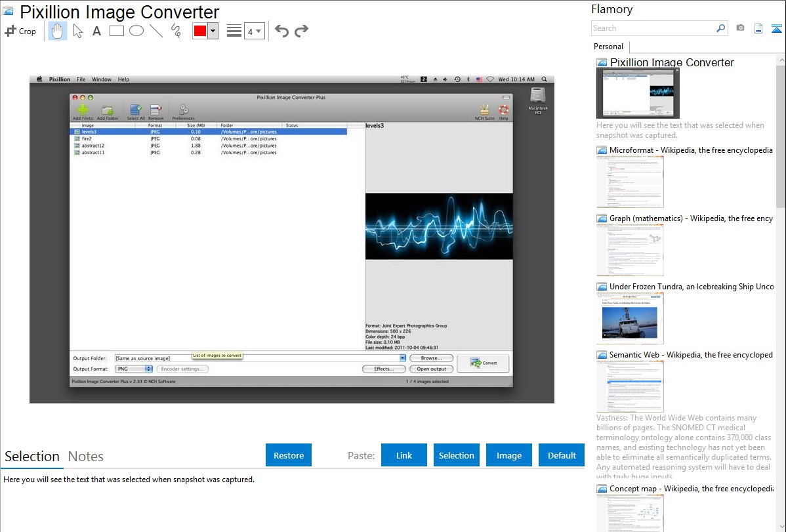Viewport: 786px width, 532px height.
Task: Choose the straight line tool
Action: (156, 31)
